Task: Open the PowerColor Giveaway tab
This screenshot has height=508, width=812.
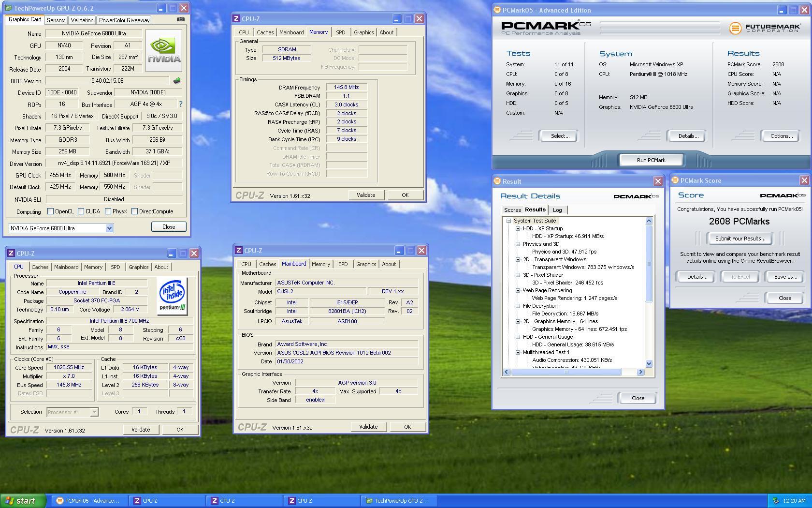Action: pyautogui.click(x=124, y=20)
